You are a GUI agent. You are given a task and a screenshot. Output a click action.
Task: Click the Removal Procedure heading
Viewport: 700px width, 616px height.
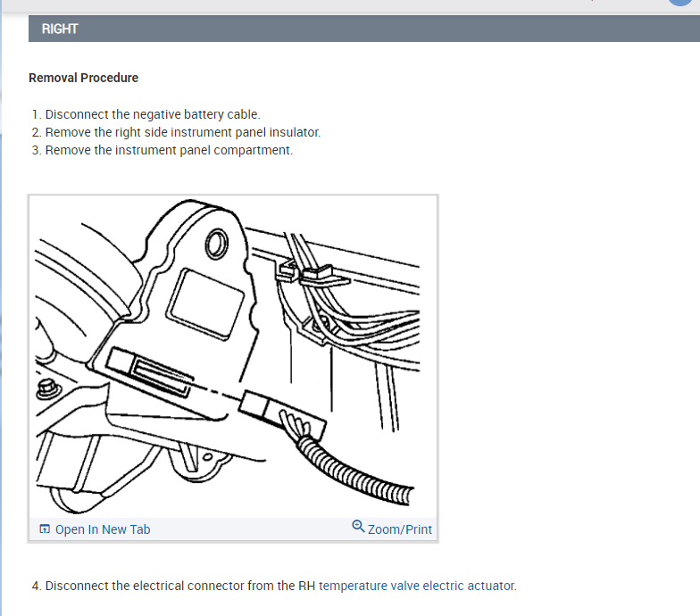(x=84, y=78)
